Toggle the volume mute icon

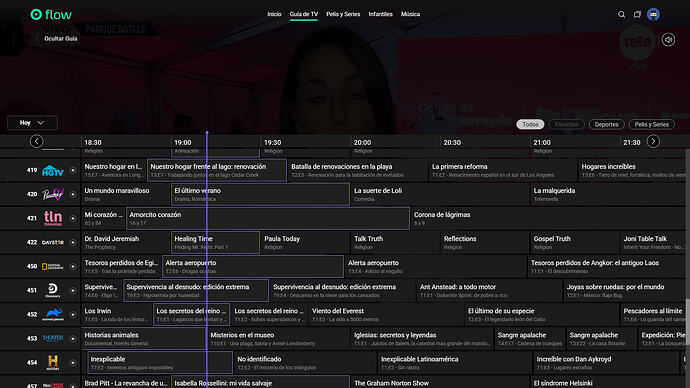pos(668,40)
